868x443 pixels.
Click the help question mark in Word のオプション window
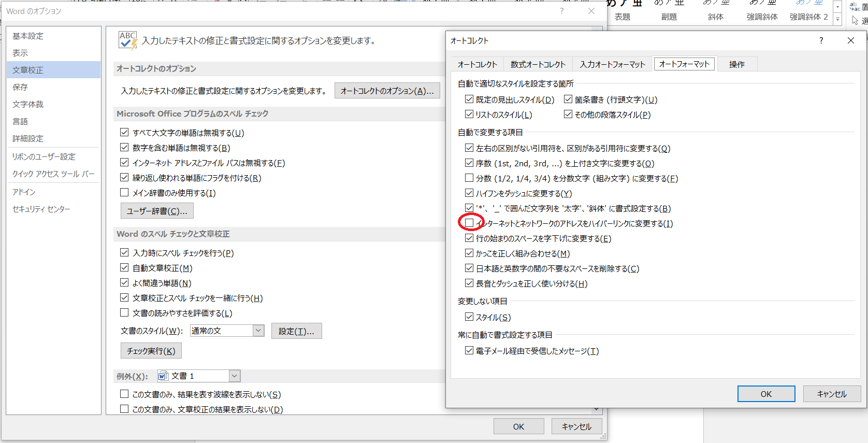(x=561, y=11)
